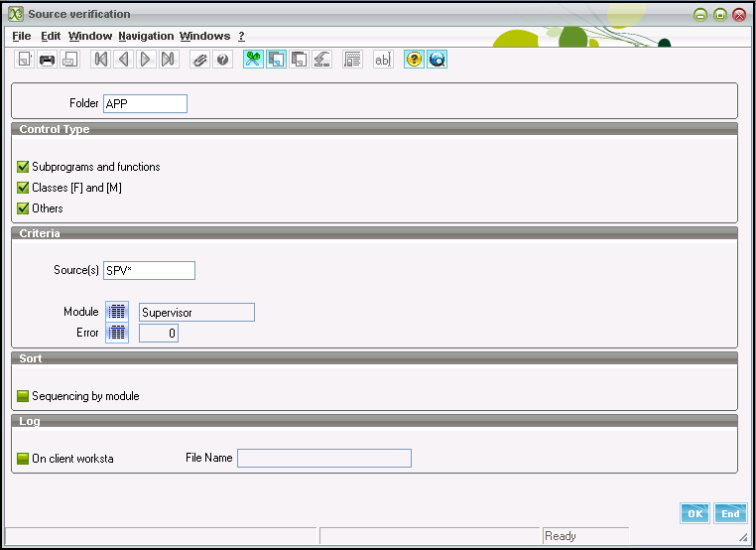
Task: Uncheck Classes [F] and [M] checkbox
Action: (x=23, y=188)
